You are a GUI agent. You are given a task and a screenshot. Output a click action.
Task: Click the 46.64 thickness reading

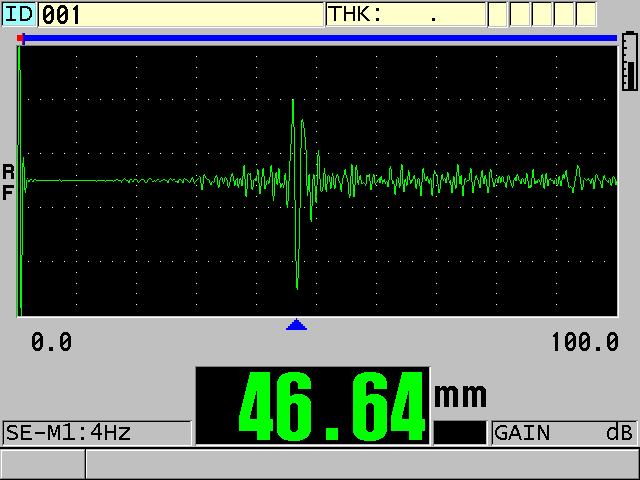312,406
